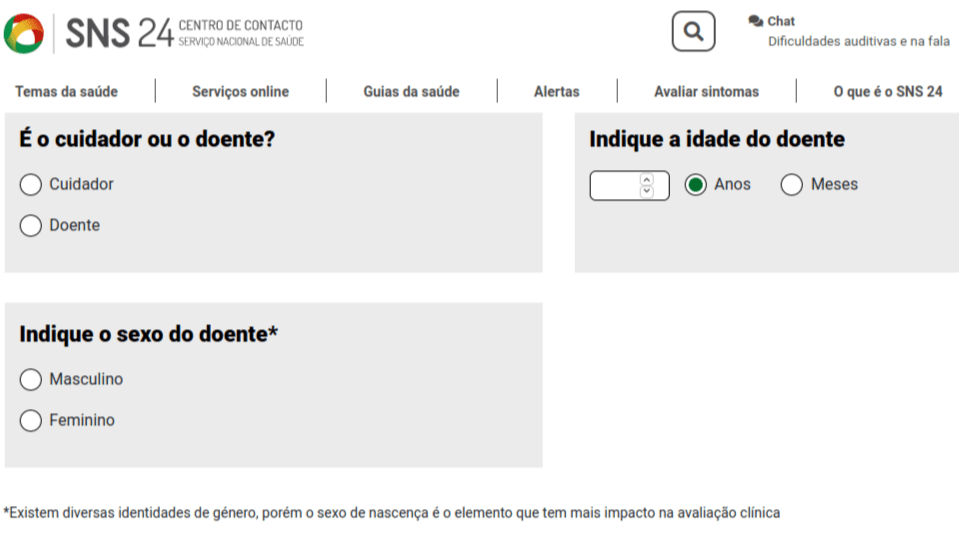Click the Dificuldades auditivas e na fala link
This screenshot has height=548, width=959.
[858, 42]
